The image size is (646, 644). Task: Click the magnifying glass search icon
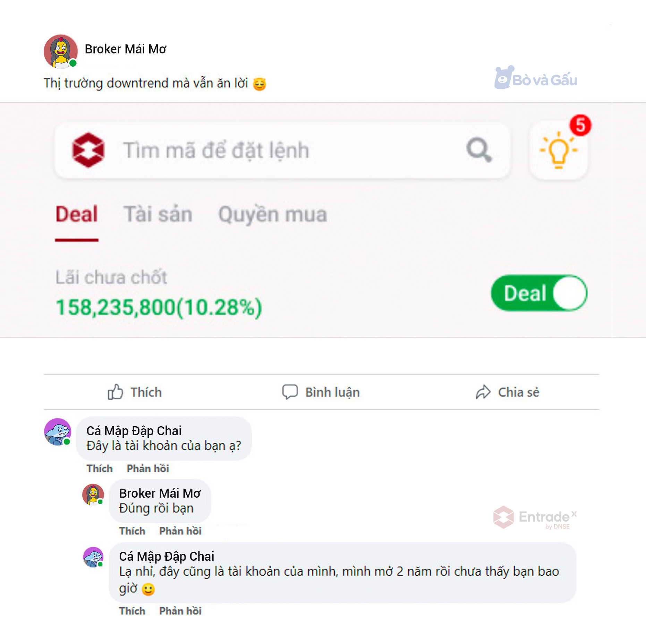coord(479,150)
